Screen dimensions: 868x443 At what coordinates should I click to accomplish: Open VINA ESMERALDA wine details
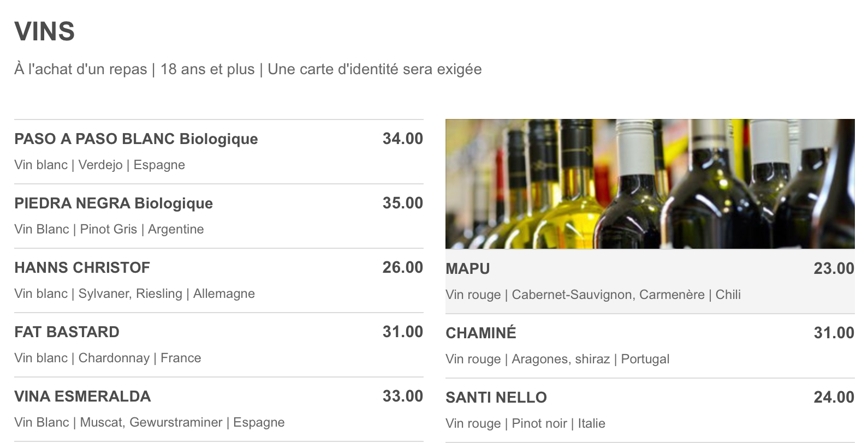(218, 409)
